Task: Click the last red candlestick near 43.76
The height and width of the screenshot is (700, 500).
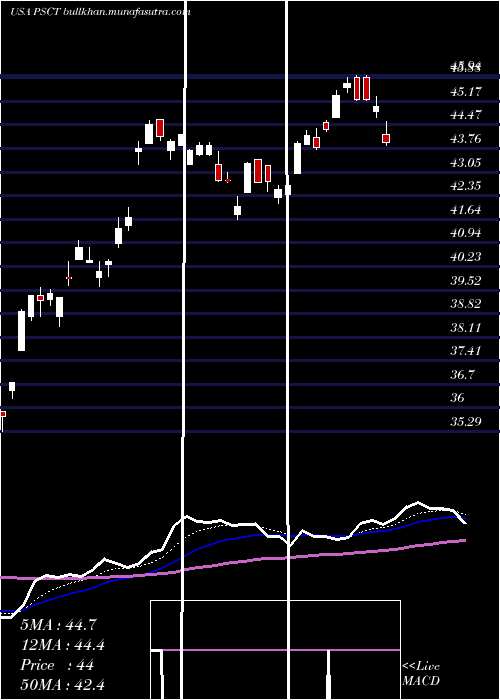Action: coord(386,138)
